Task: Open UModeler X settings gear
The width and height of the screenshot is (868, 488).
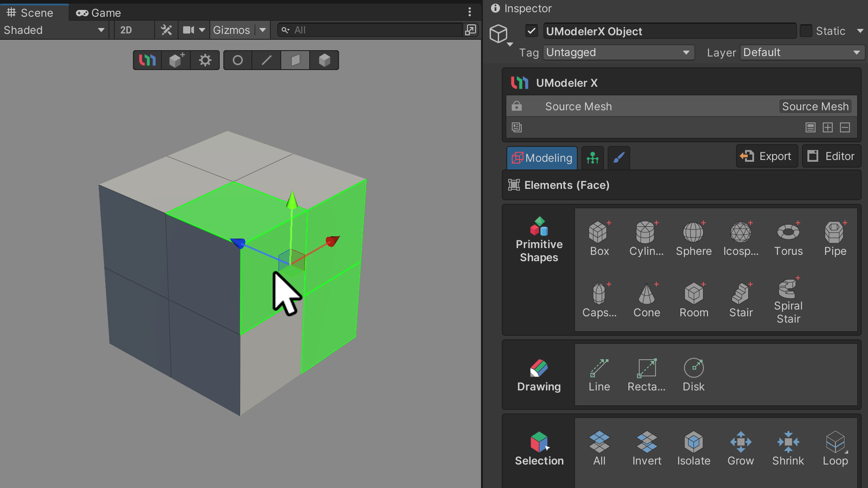Action: [205, 60]
